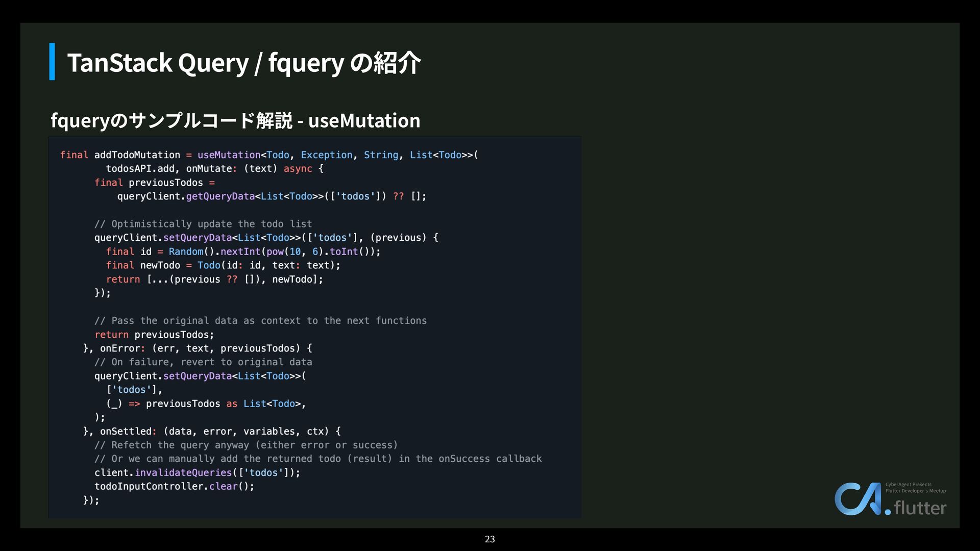The height and width of the screenshot is (551, 980).
Task: Click the code line 'final addTodoMutation = useMutation'
Action: pos(269,155)
